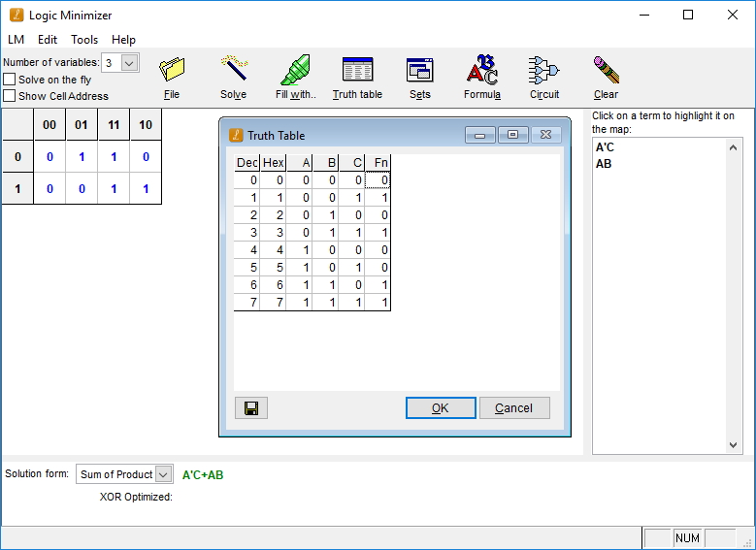Viewport: 756px width, 550px height.
Task: Open the Tools menu
Action: [84, 40]
